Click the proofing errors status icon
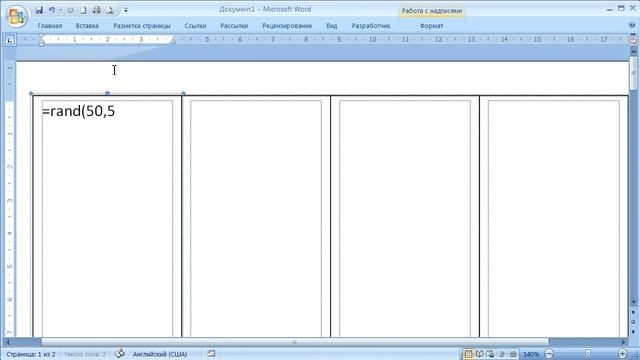Image resolution: width=640 pixels, height=360 pixels. (119, 353)
